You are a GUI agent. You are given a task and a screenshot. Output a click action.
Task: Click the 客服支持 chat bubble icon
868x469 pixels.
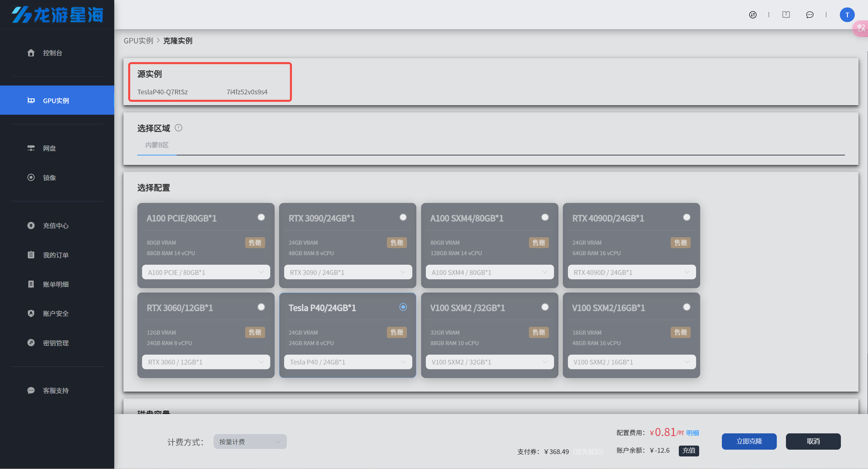[31, 391]
